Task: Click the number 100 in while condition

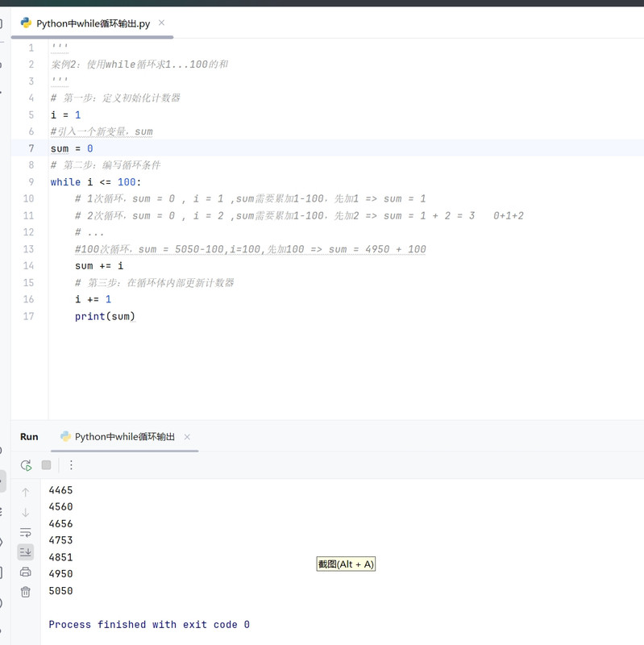Action: click(127, 182)
